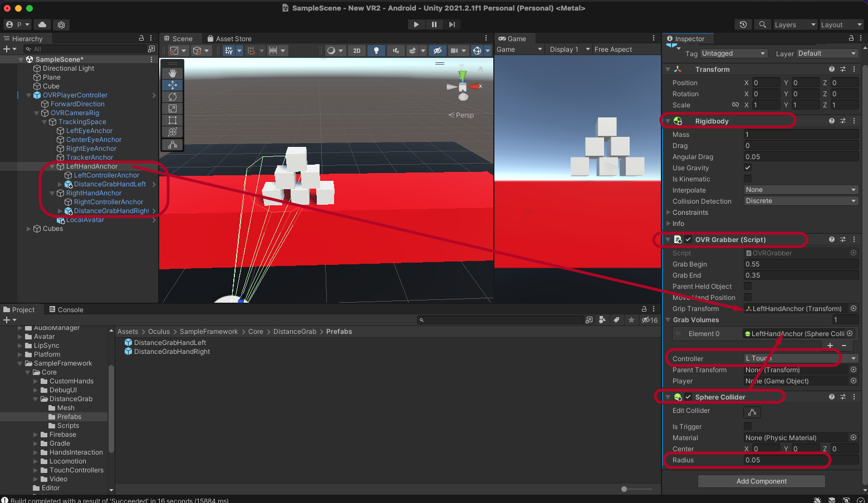Select the Scale tool in Scene toolbar

point(173,109)
